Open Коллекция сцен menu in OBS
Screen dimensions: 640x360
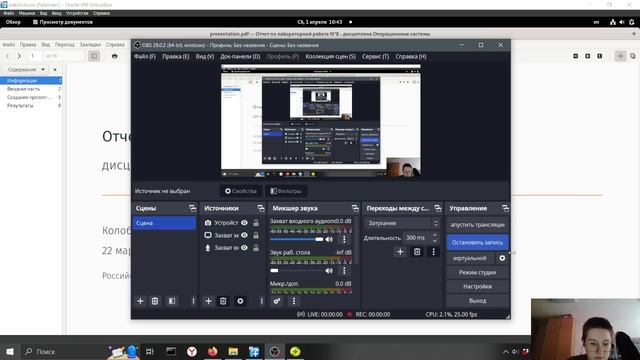(x=330, y=56)
